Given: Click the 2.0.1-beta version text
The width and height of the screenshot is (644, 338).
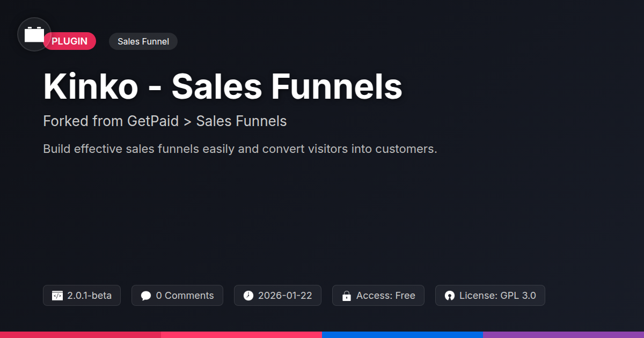Looking at the screenshot, I should (x=90, y=296).
